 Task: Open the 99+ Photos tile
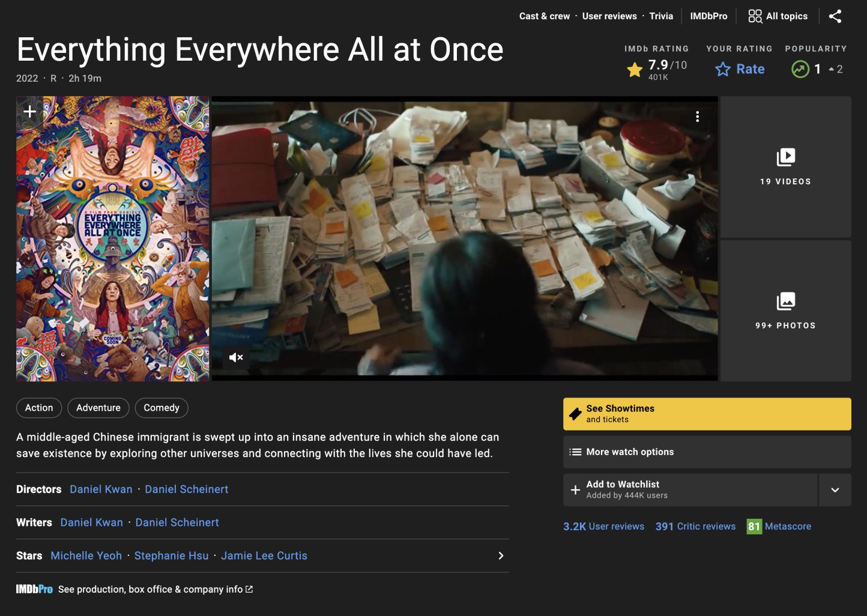coord(785,310)
